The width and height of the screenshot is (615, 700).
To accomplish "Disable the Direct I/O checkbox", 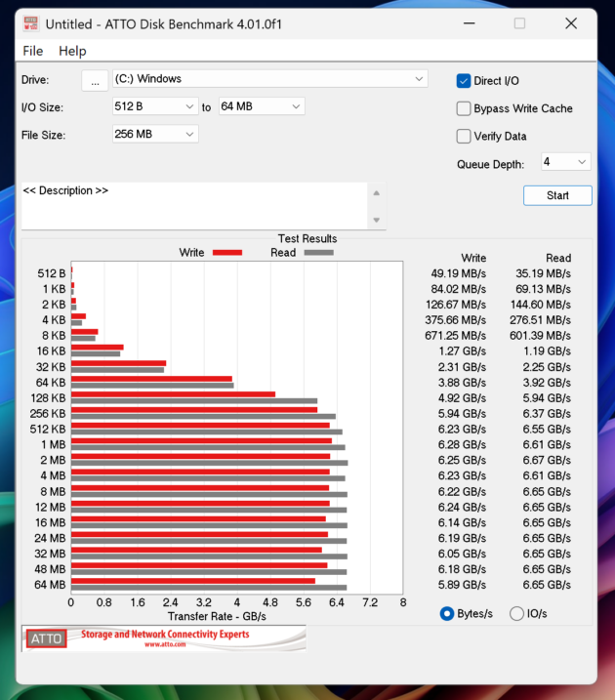I will (x=465, y=81).
